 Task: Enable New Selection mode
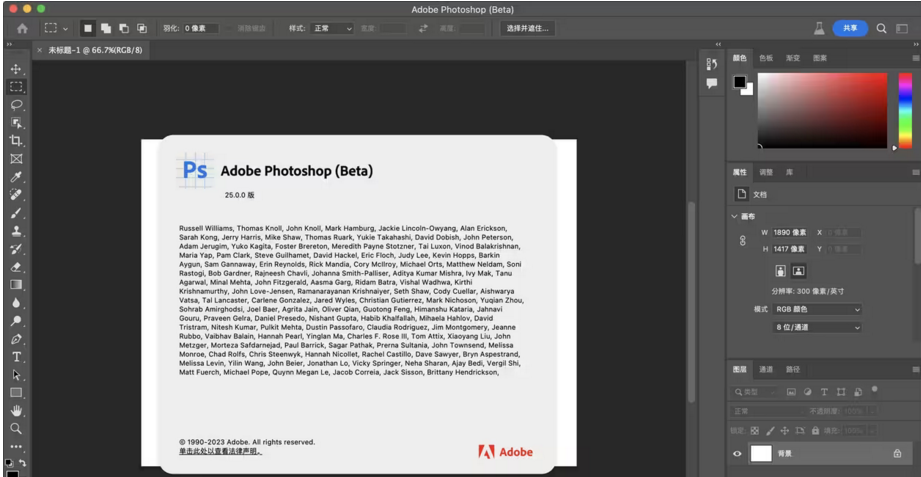88,28
